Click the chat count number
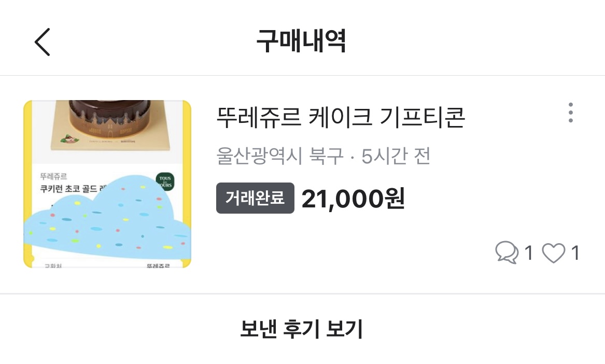Viewport: 605px width, 364px height. (x=528, y=253)
